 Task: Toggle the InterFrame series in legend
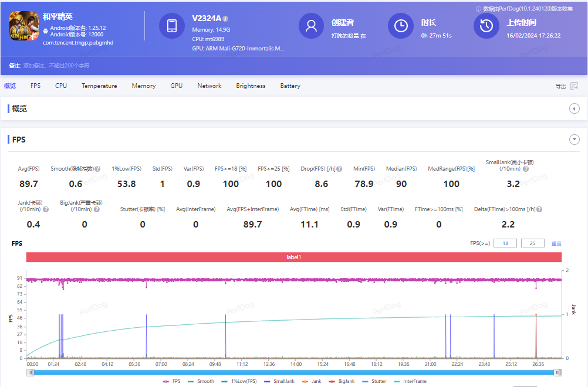coord(411,381)
